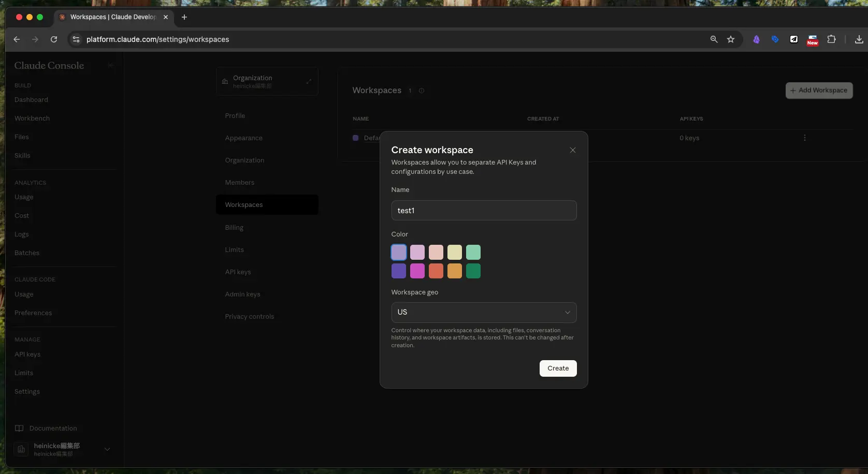This screenshot has height=474, width=868.
Task: View site information icon in address bar
Action: pyautogui.click(x=76, y=39)
